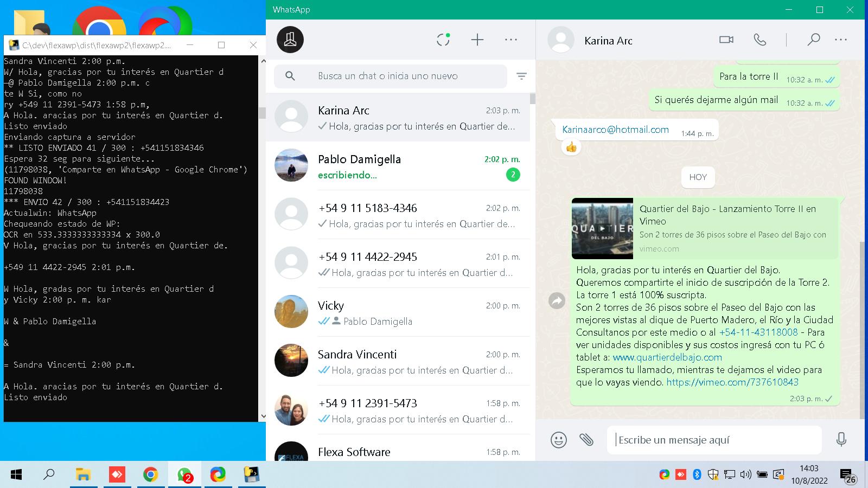Click the 'HOY' date label

(x=698, y=177)
